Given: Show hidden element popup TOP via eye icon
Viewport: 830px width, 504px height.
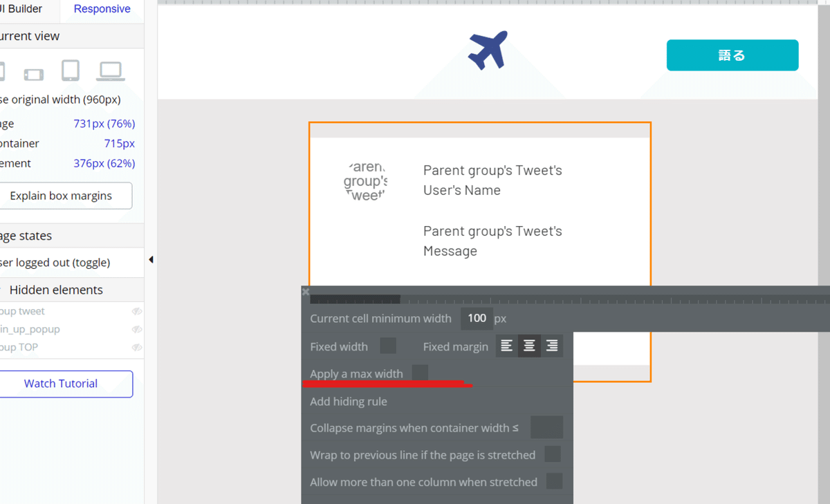Looking at the screenshot, I should [x=137, y=347].
